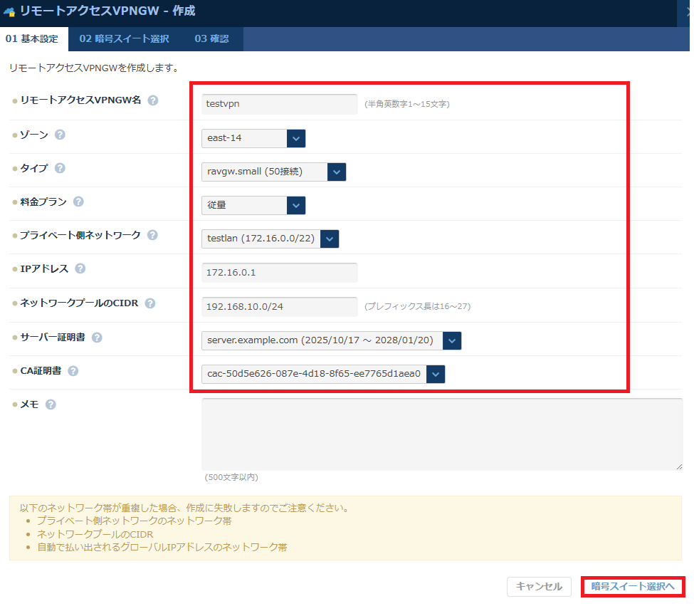Viewport: 694px width, 616px height.
Task: Click help icon next to サーバー証明書
Action: point(97,337)
